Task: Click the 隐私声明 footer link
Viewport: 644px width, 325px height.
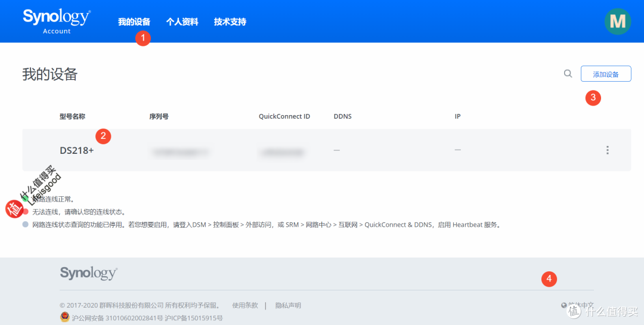Action: [288, 305]
